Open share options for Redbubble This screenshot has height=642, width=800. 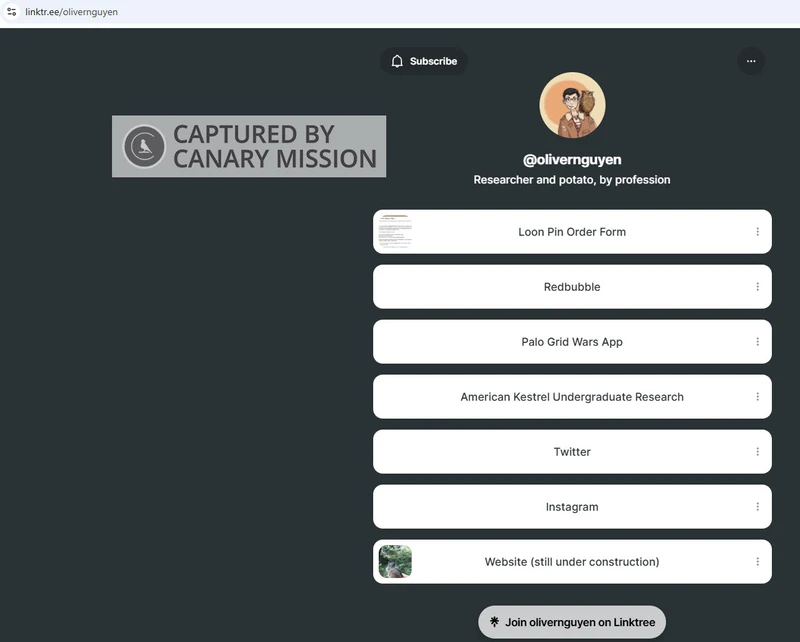758,287
